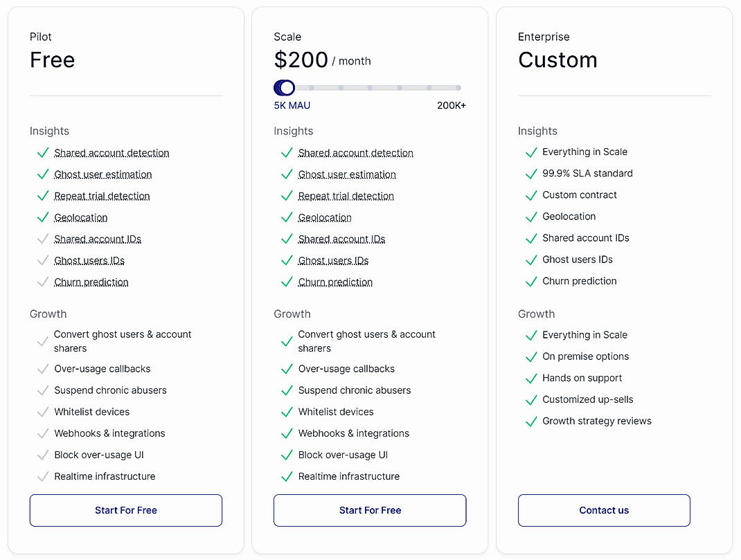Click Contact us on the Enterprise plan

(x=603, y=510)
